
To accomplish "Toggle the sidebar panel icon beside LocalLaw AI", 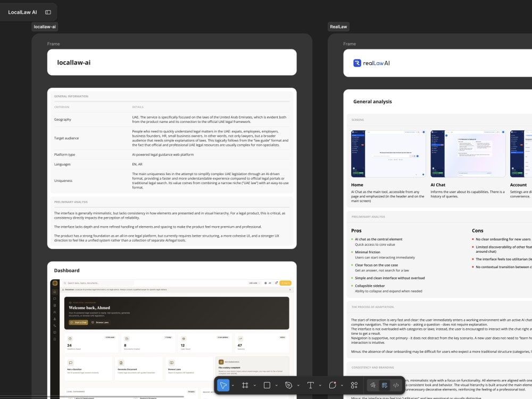I will click(48, 12).
